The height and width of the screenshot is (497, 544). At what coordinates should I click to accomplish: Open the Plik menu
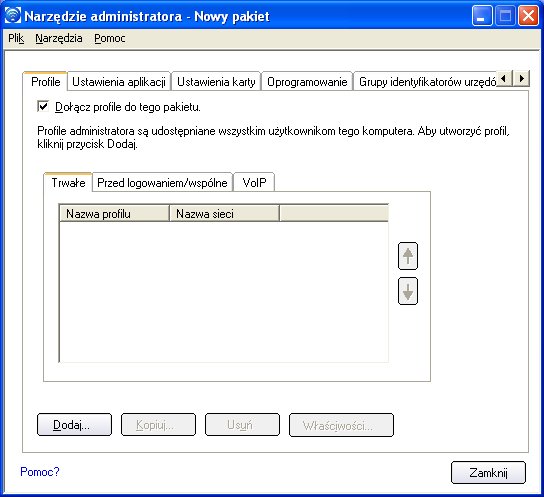pos(16,38)
